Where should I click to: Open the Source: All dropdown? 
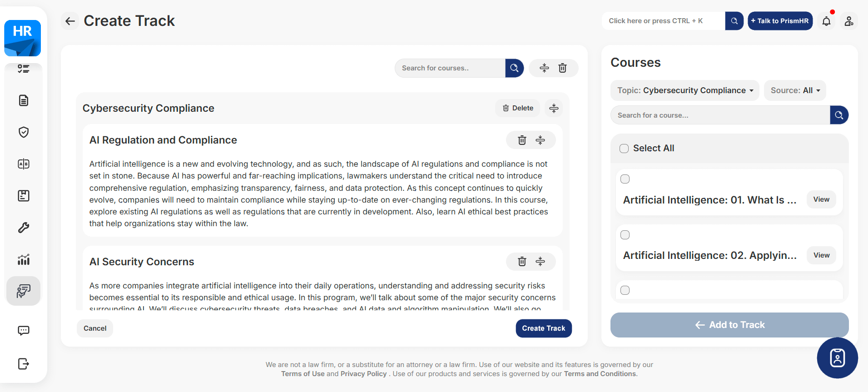(795, 90)
